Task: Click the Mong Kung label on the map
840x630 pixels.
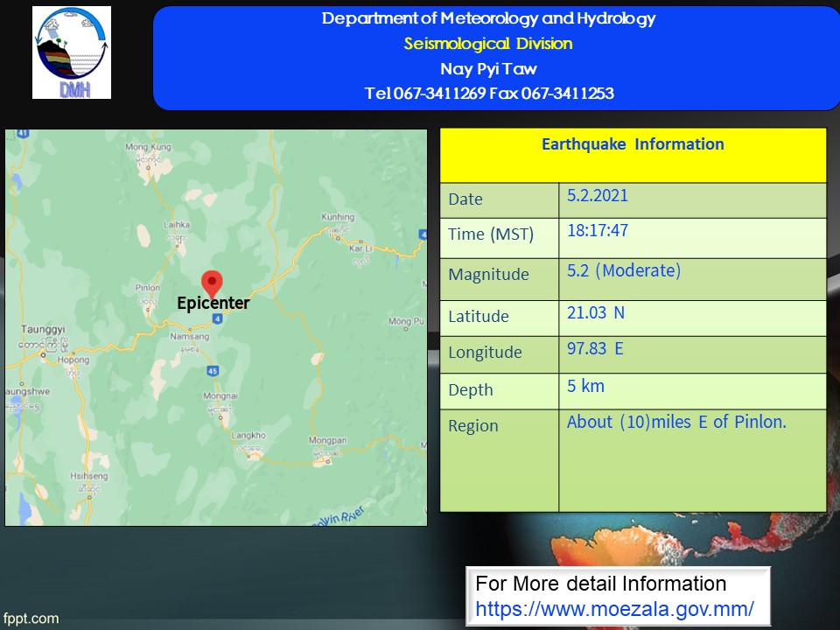Action: [x=148, y=147]
